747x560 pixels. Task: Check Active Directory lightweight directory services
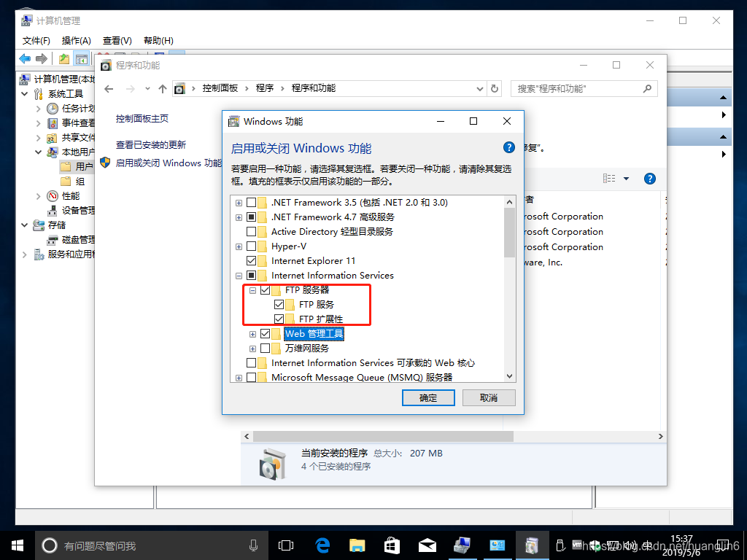click(251, 232)
